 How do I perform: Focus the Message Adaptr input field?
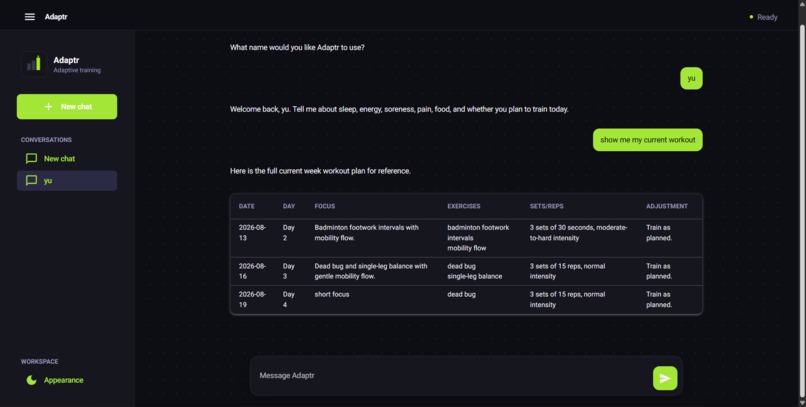pos(452,376)
